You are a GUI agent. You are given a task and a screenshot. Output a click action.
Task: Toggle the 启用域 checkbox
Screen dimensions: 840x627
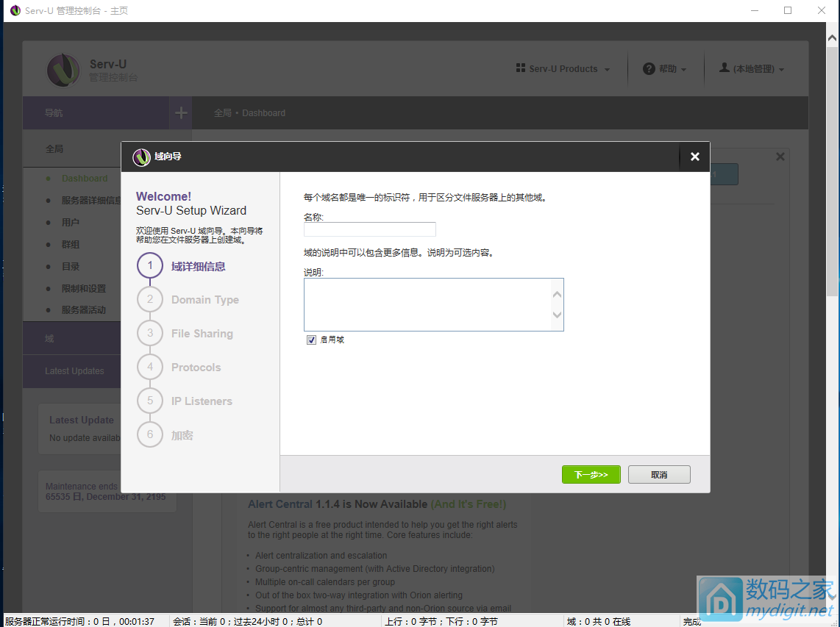[x=311, y=340]
